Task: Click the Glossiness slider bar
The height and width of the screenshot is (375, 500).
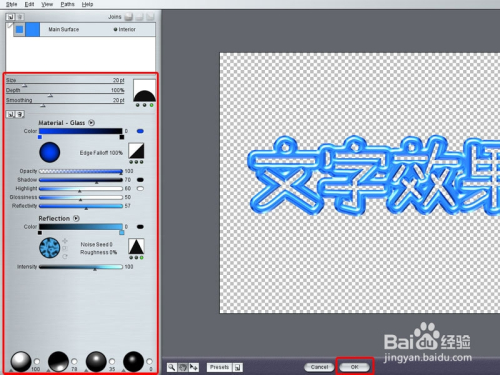Action: point(81,197)
